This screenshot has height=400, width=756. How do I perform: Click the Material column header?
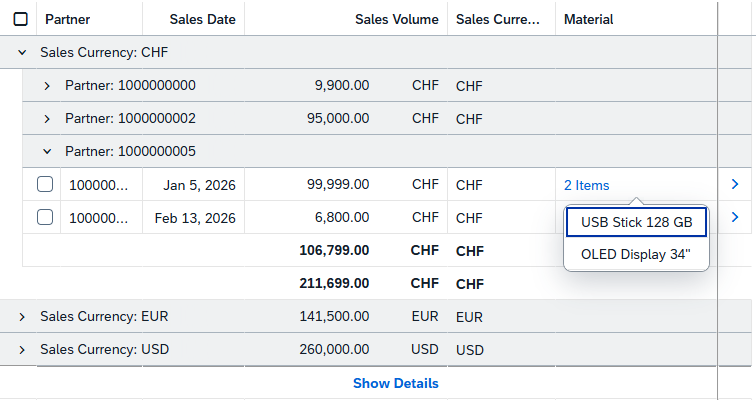point(589,19)
